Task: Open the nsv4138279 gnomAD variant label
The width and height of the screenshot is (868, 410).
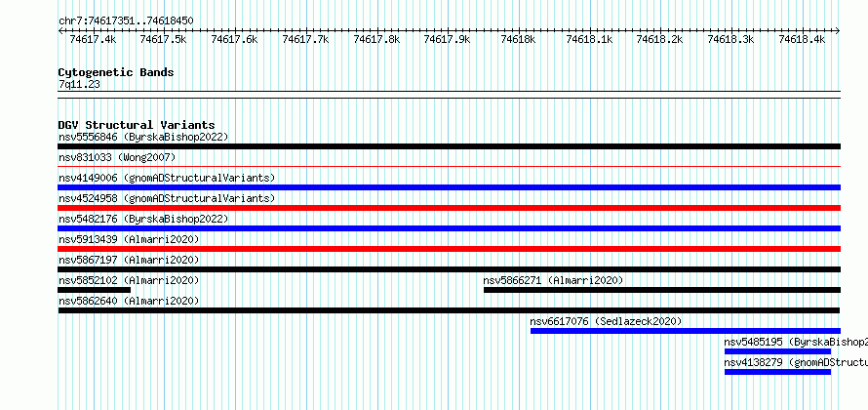Action: click(x=796, y=362)
